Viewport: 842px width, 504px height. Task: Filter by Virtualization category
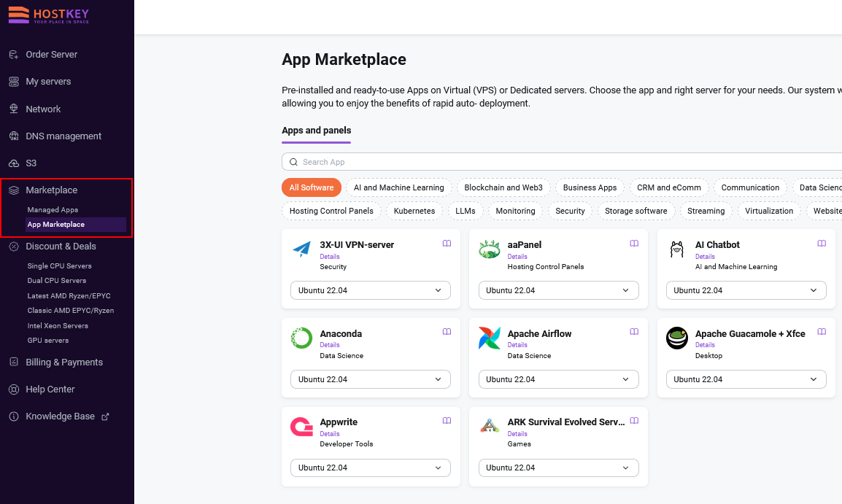(769, 211)
